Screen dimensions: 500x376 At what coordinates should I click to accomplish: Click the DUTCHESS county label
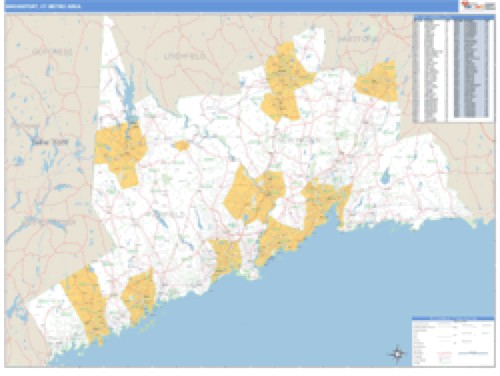coord(52,52)
